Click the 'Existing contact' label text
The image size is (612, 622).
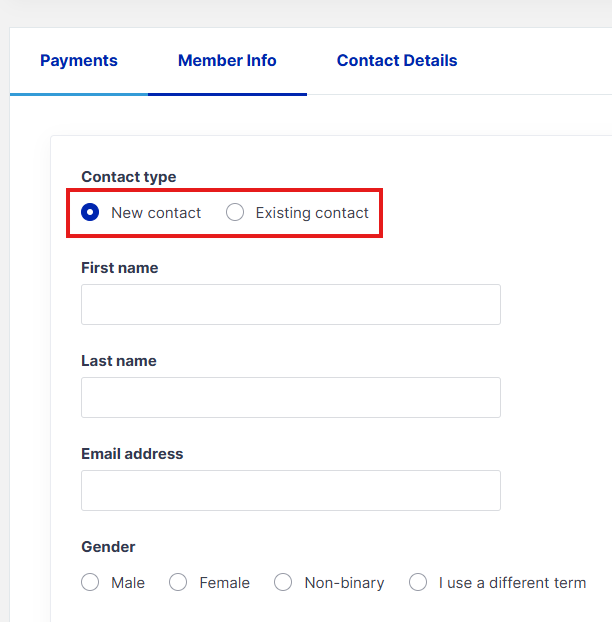pos(312,213)
